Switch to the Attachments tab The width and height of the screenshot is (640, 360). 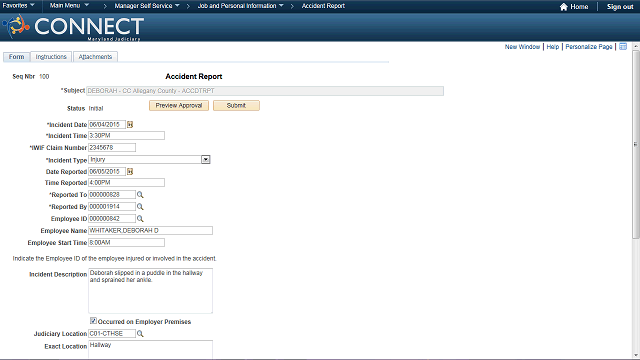click(95, 57)
